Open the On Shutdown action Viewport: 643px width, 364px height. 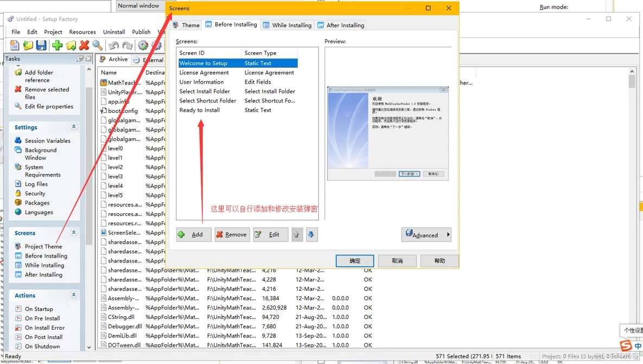tap(42, 347)
